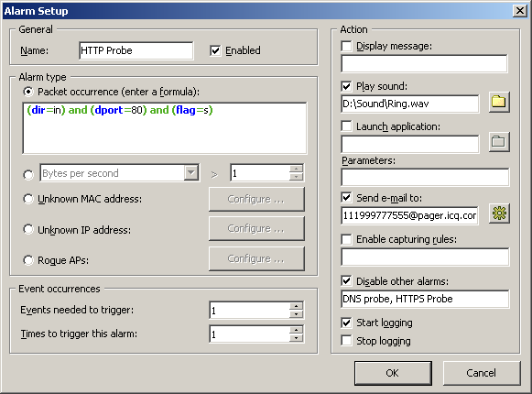Decrease the Times to trigger this alarm value
The image size is (532, 394).
(296, 338)
